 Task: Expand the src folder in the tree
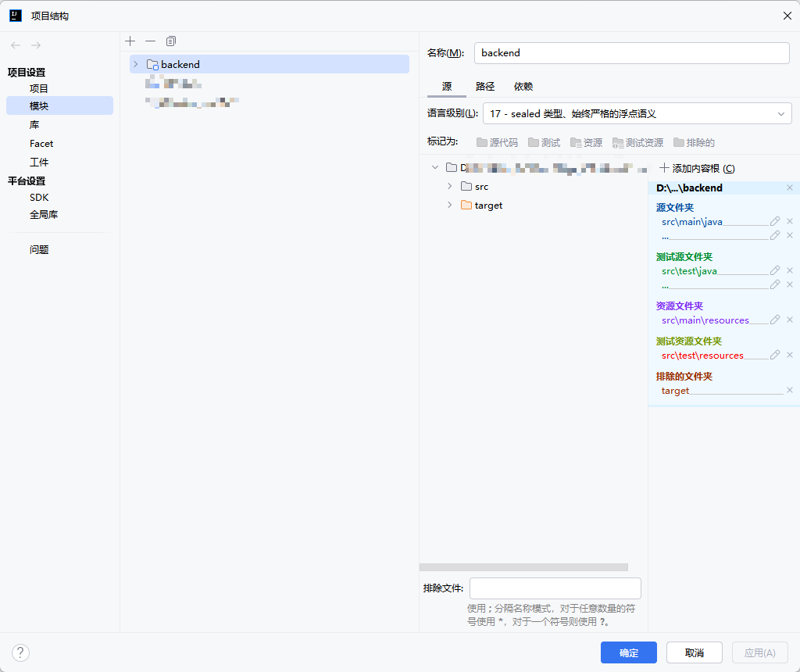pyautogui.click(x=449, y=186)
